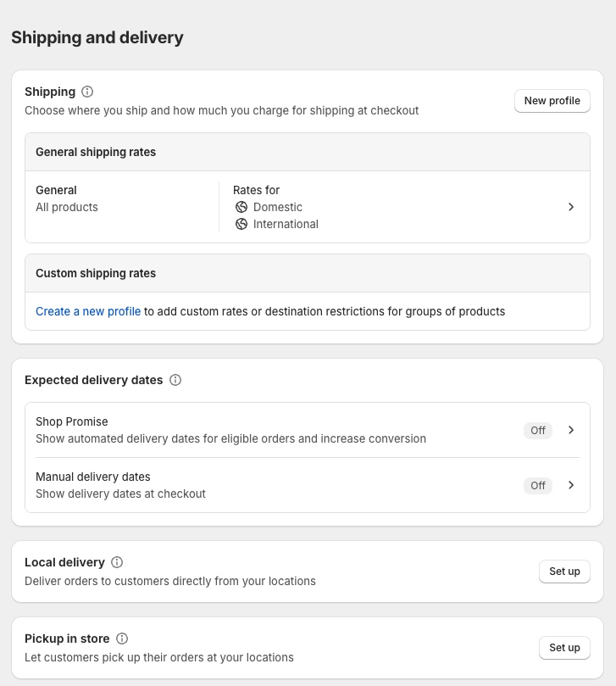616x686 pixels.
Task: Click the Domestic rates label
Action: (x=278, y=207)
